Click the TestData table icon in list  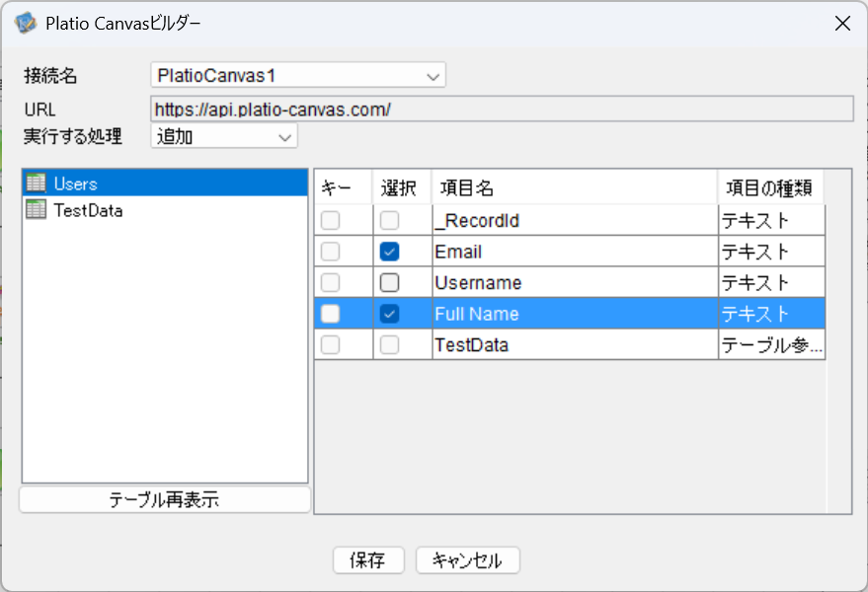tap(37, 209)
